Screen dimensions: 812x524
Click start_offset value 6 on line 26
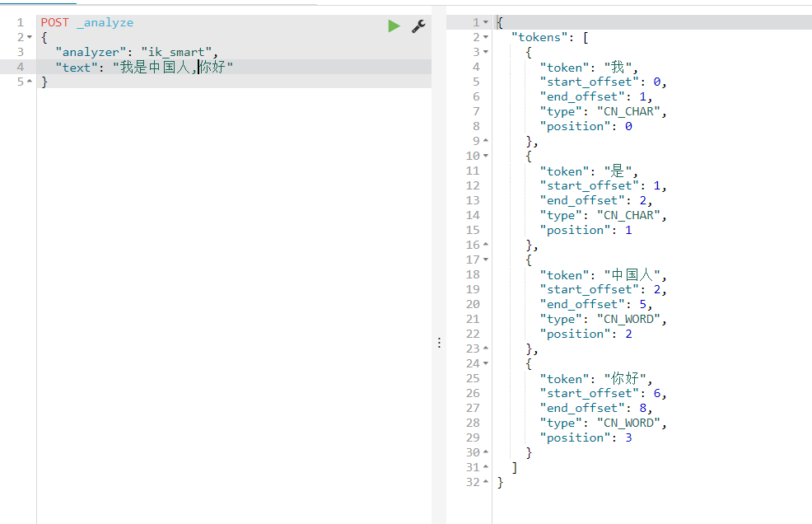656,393
